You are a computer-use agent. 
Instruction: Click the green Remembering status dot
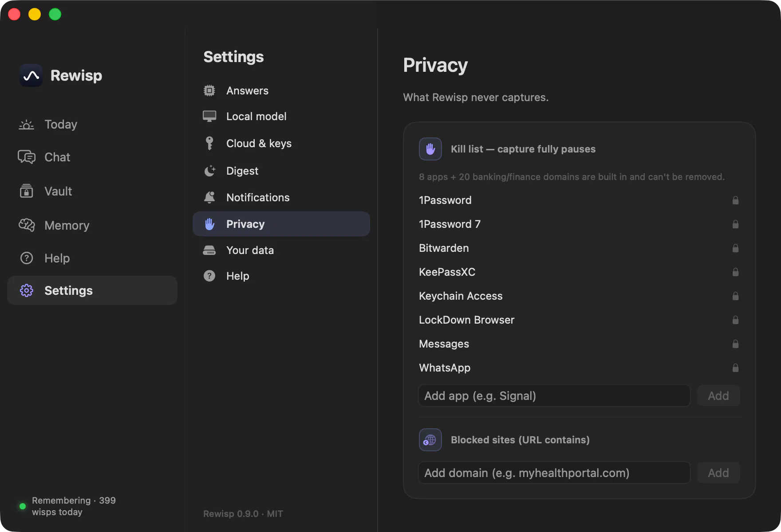23,506
